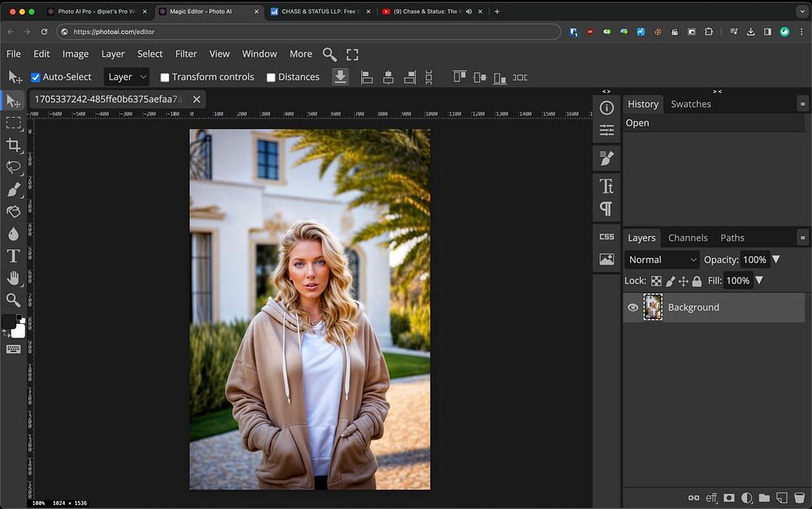Viewport: 812px width, 509px height.
Task: Select the Hand tool
Action: point(14,278)
